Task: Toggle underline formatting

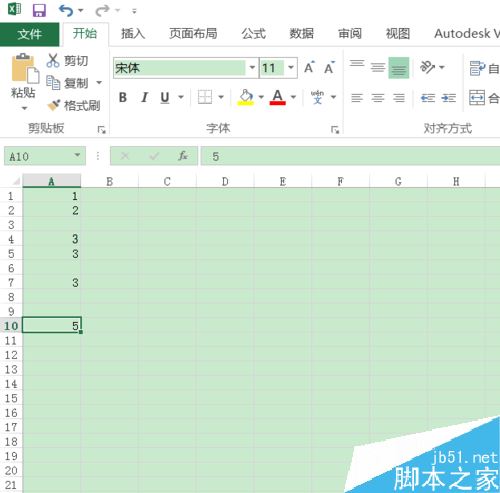Action: 165,97
